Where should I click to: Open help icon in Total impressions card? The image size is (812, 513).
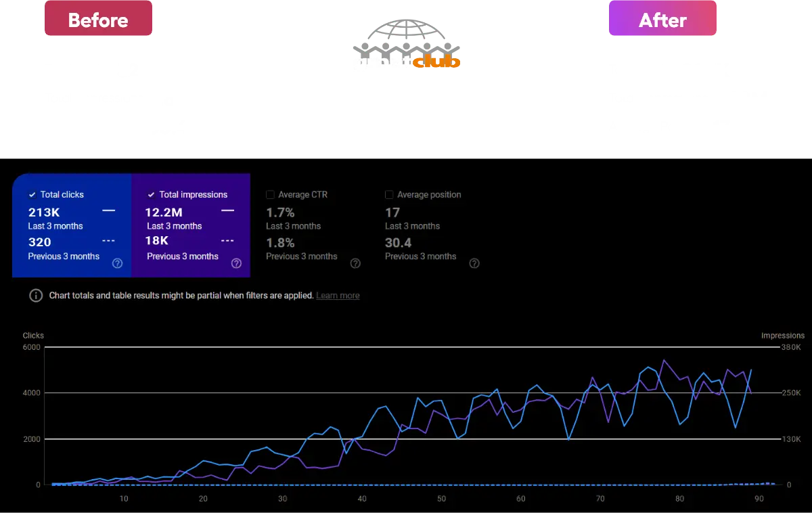tap(236, 263)
